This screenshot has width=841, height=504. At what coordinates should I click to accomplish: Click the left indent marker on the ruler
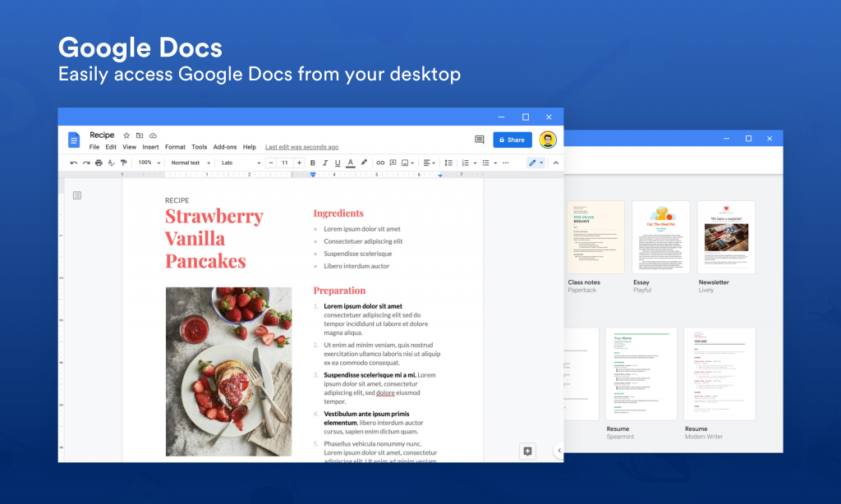[x=313, y=175]
